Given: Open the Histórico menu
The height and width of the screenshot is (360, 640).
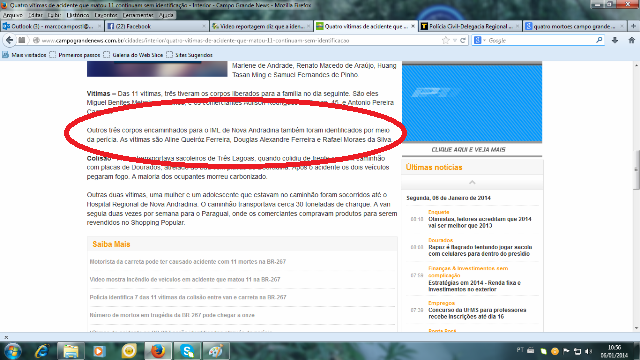Looking at the screenshot, I should coord(78,15).
